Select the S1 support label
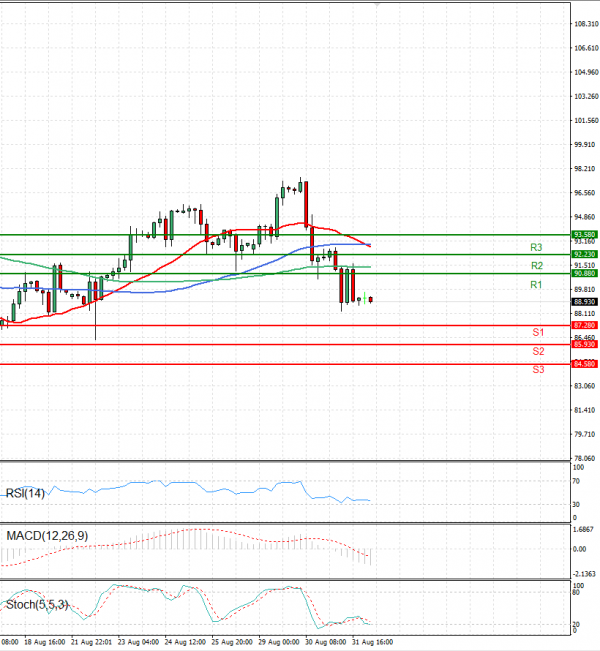 [x=538, y=332]
